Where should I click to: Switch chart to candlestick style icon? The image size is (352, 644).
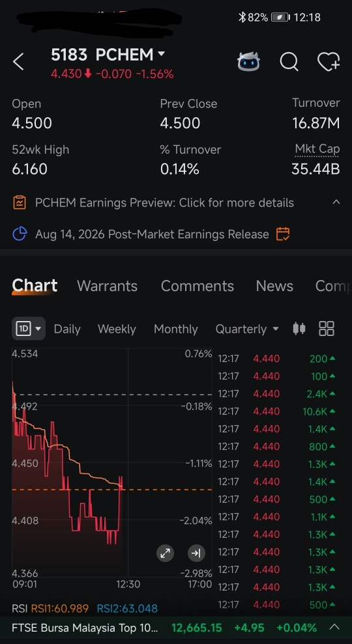[299, 329]
